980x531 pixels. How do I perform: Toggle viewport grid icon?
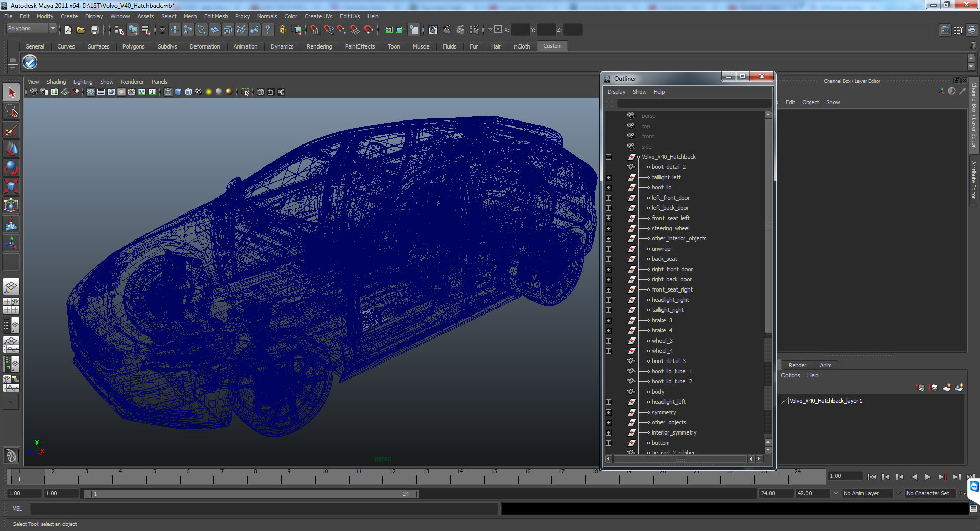coord(91,92)
